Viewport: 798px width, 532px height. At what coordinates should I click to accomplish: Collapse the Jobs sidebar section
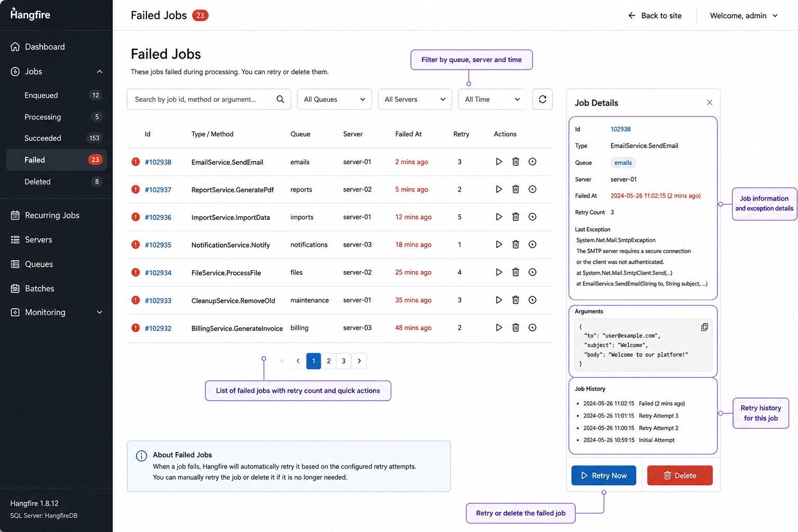(100, 72)
